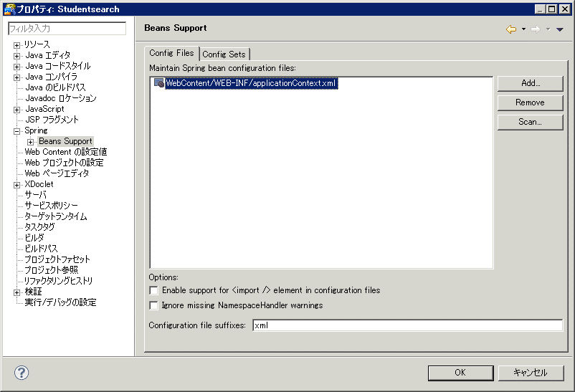
Task: Select タスク・タグ tree item
Action: [39, 227]
